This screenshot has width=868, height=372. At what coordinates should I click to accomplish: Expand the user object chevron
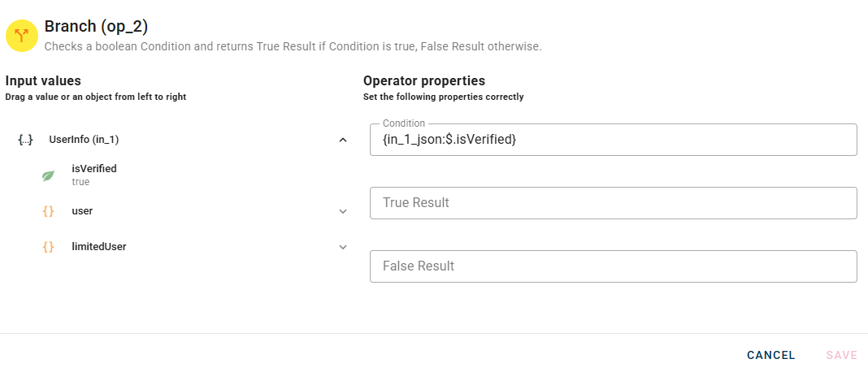pyautogui.click(x=343, y=211)
